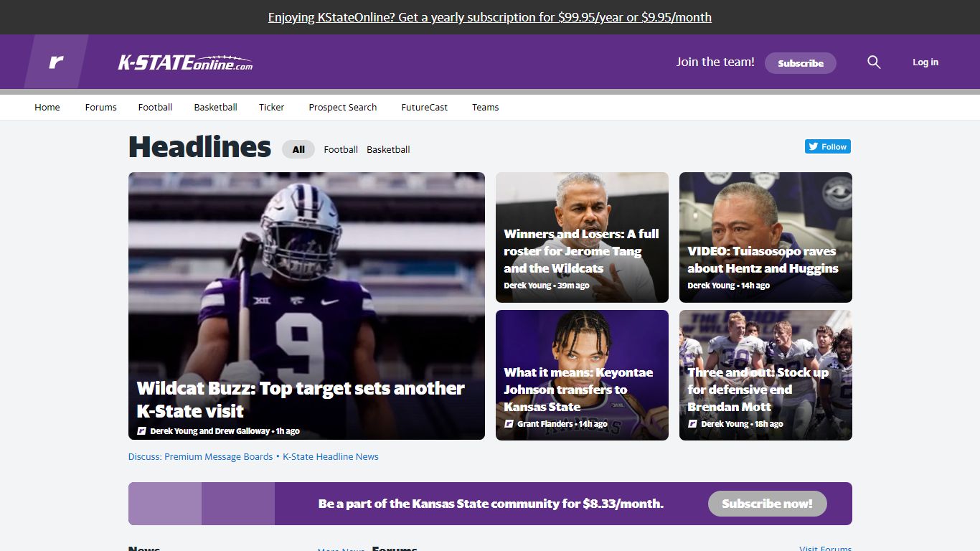980x551 pixels.
Task: Open the K-StateOnline.com logo
Action: 185,62
